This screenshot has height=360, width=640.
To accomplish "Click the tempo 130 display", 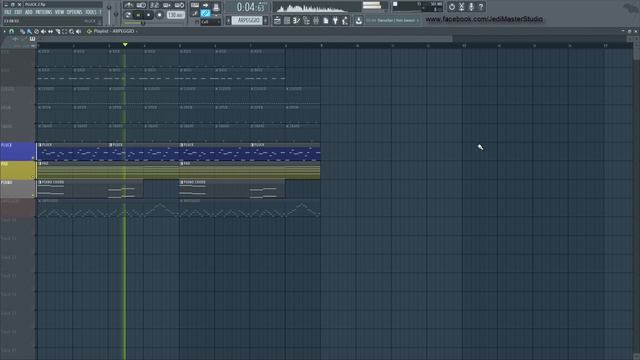I will (176, 15).
